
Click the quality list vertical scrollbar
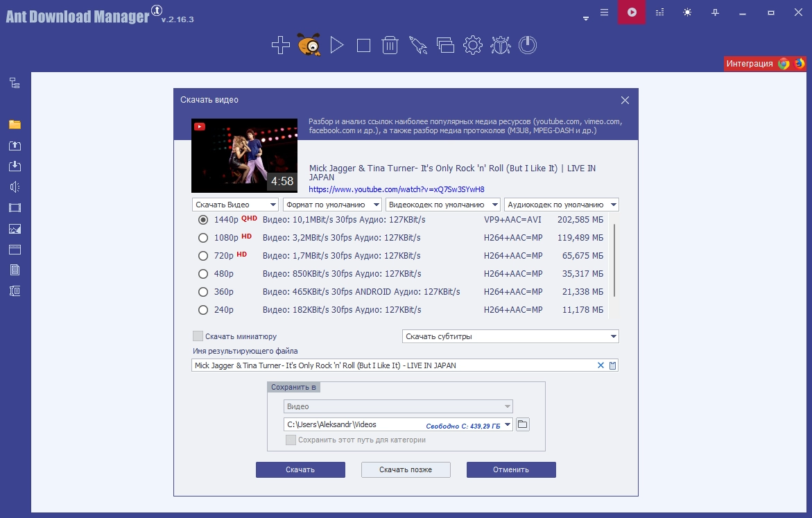click(614, 261)
